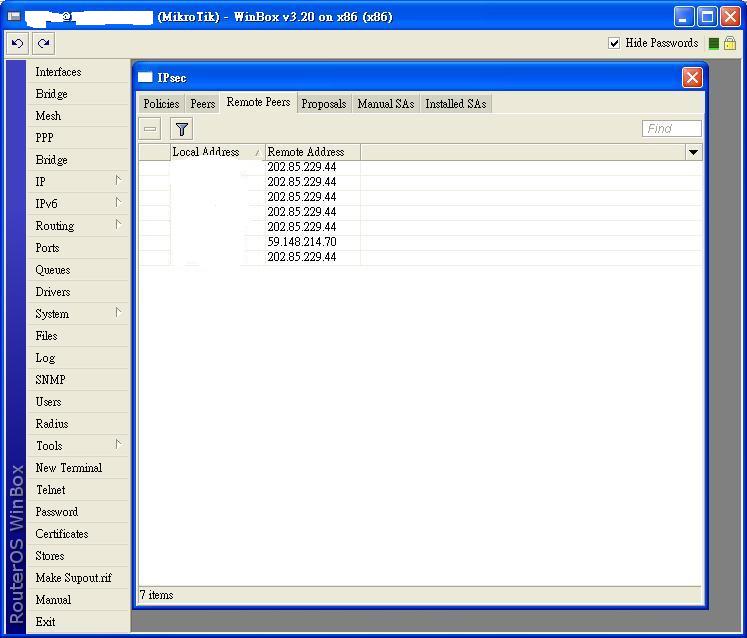Sort by Local Address column header

pos(218,152)
